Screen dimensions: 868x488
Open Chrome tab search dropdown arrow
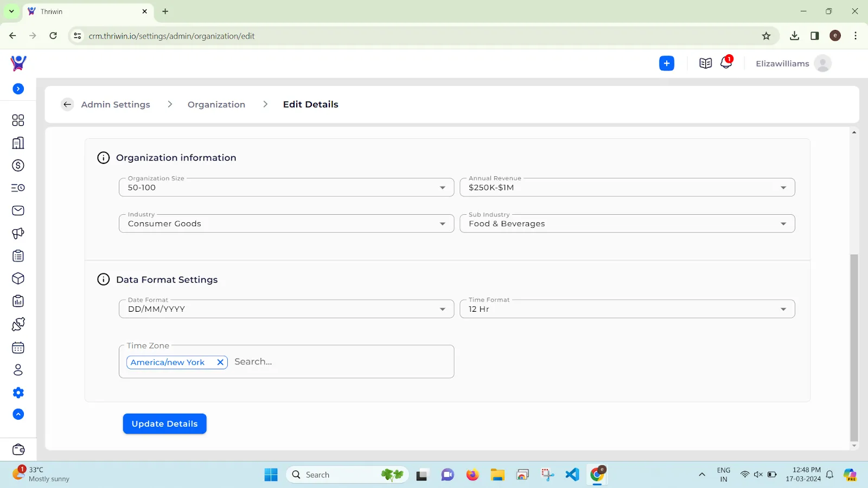tap(11, 11)
